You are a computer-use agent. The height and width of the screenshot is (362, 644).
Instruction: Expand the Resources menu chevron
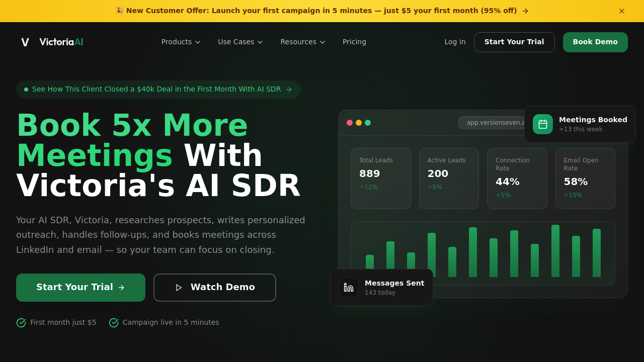pyautogui.click(x=323, y=42)
